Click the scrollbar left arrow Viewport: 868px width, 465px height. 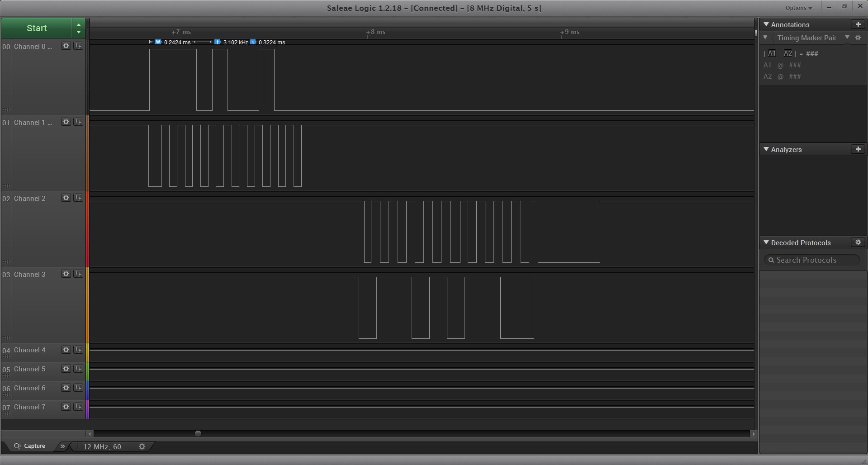tap(90, 433)
